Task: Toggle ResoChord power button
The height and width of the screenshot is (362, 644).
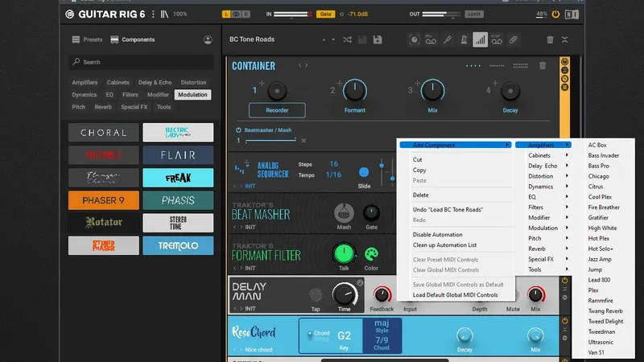Action: point(565,321)
